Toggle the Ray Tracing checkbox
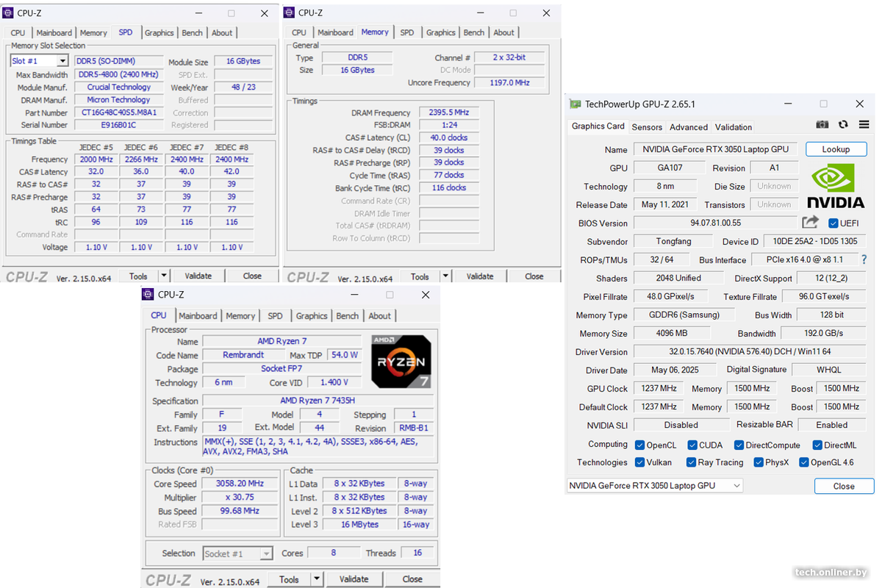The image size is (882, 588). click(691, 462)
